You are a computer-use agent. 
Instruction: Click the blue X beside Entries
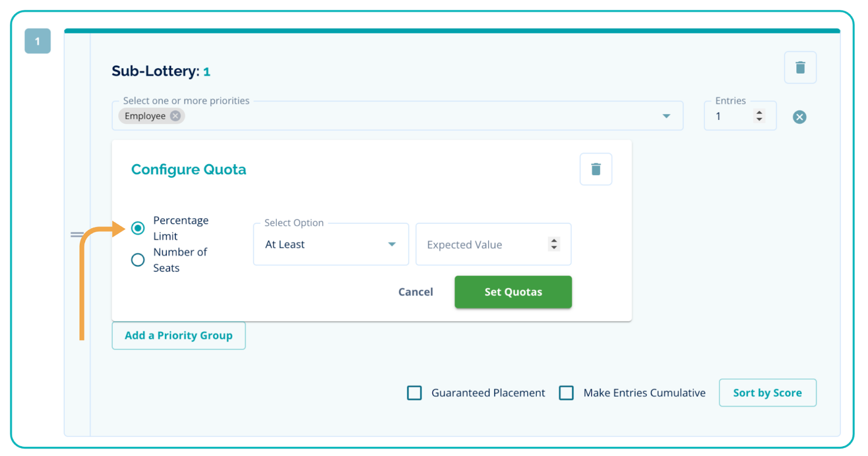799,117
